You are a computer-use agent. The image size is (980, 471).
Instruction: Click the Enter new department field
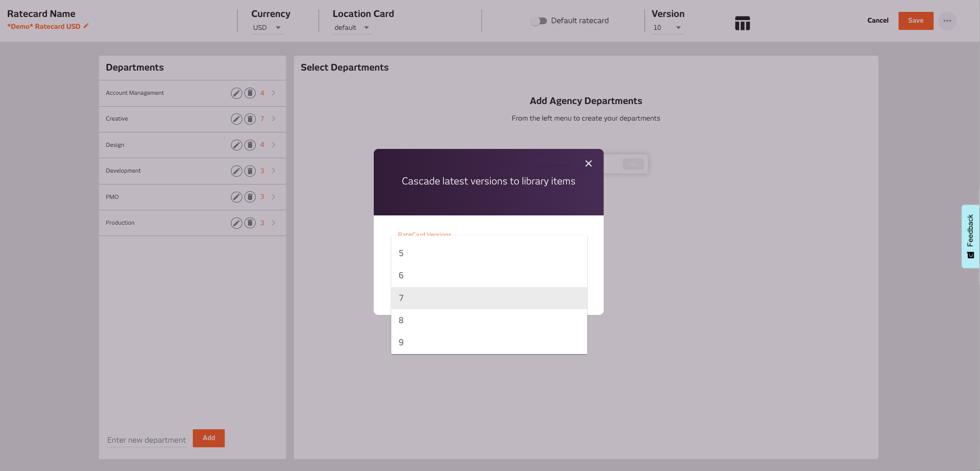[x=146, y=440]
